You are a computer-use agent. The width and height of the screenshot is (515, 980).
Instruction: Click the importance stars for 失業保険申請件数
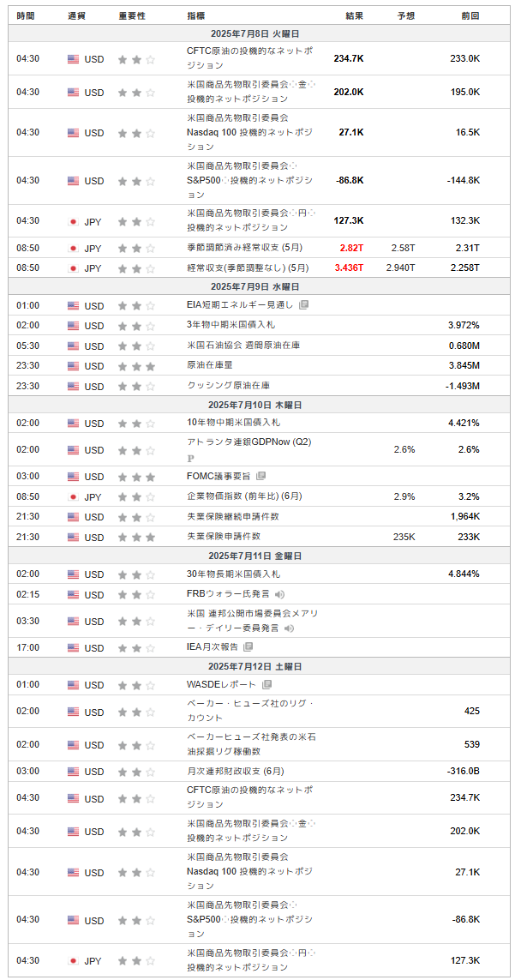point(137,538)
